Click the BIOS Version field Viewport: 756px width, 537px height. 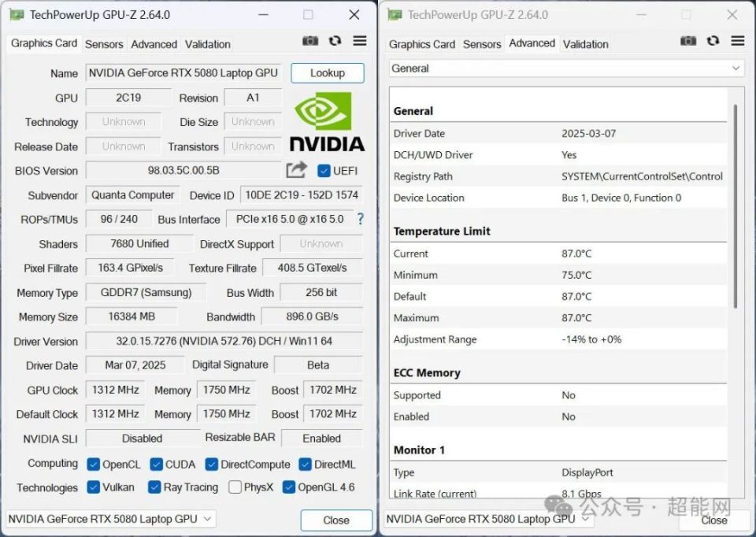183,171
